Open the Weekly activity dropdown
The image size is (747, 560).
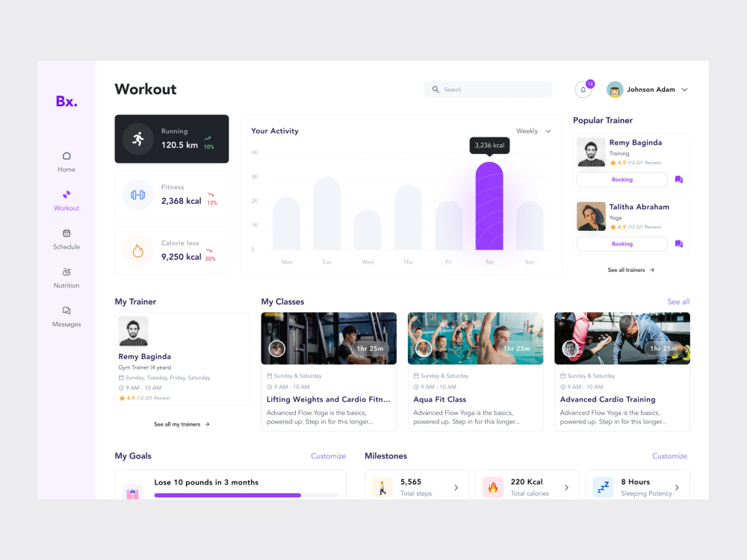(533, 131)
